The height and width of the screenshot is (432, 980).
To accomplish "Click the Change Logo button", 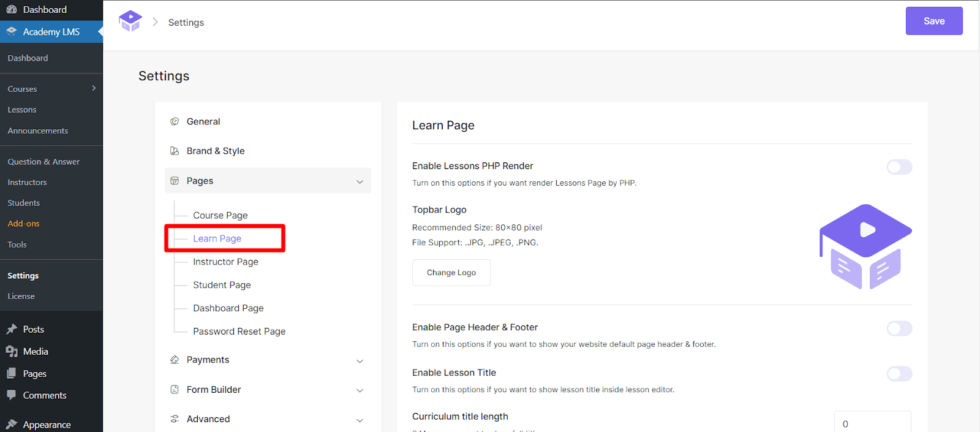I will point(451,273).
